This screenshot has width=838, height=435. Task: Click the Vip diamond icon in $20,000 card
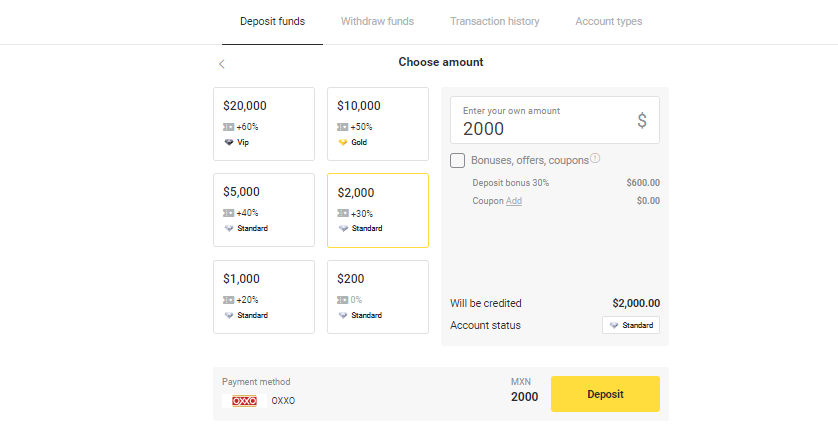click(x=229, y=142)
